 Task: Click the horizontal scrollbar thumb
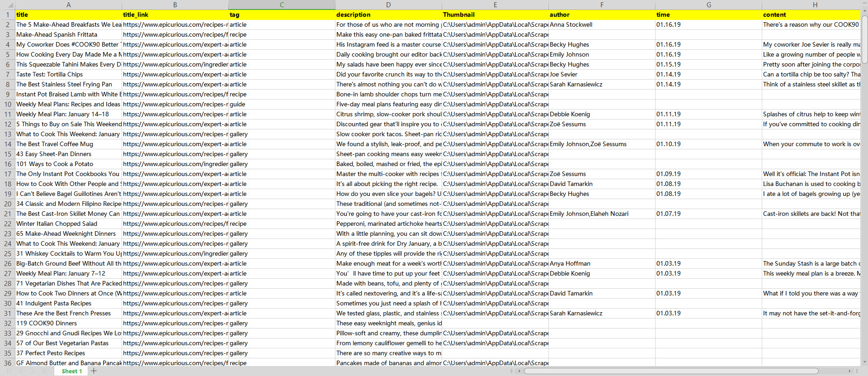[x=671, y=371]
